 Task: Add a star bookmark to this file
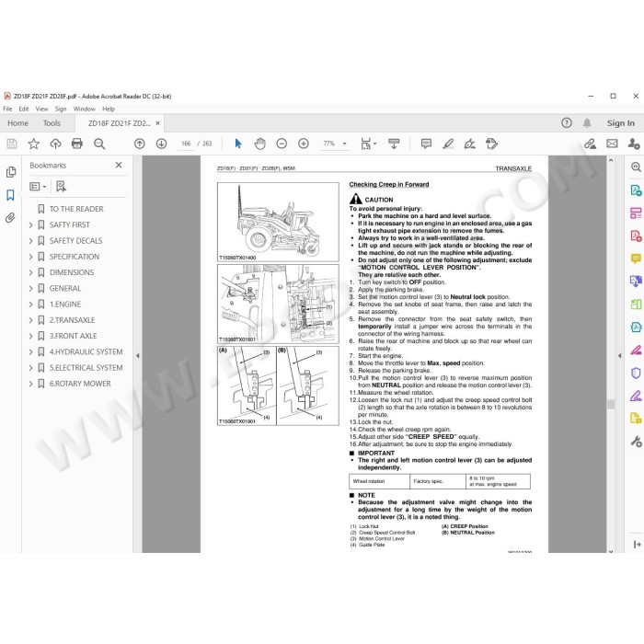coord(34,144)
